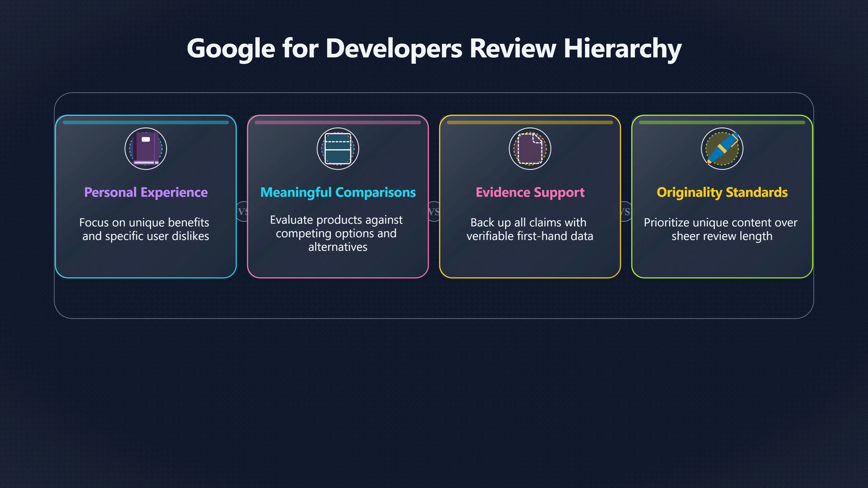Select the Originality Standards heading
The image size is (868, 488).
pyautogui.click(x=722, y=192)
